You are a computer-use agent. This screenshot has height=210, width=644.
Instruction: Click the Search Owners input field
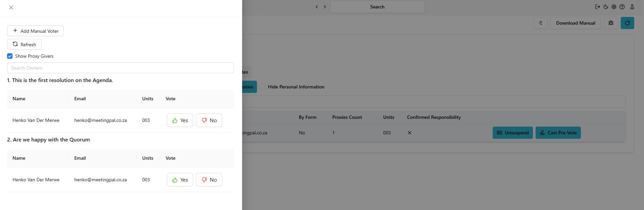(120, 68)
